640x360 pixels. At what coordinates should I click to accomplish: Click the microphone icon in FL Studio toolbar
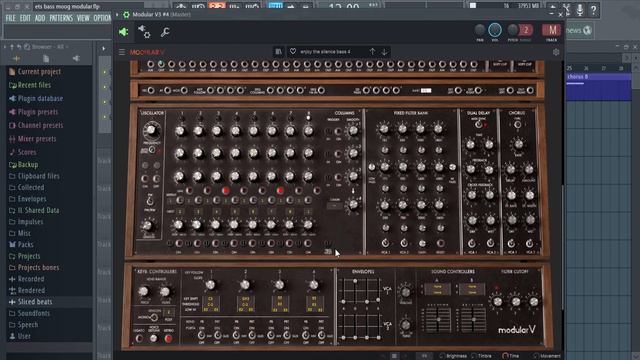pyautogui.click(x=580, y=9)
